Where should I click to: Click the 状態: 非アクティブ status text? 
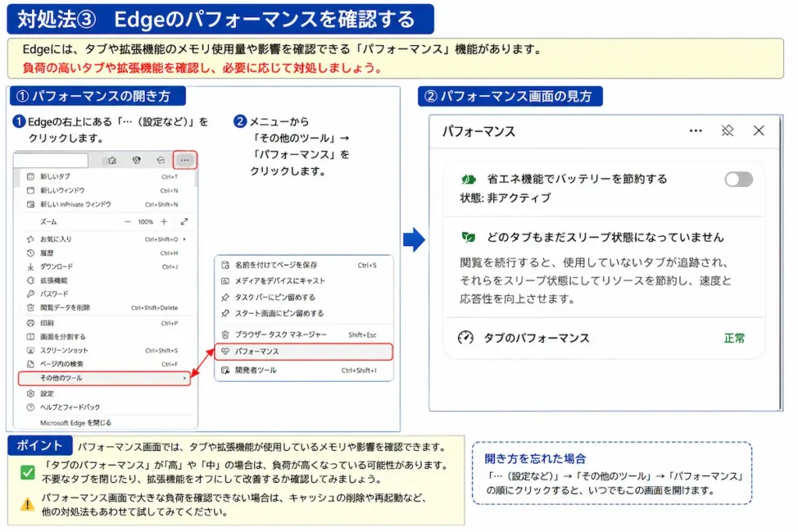(505, 198)
